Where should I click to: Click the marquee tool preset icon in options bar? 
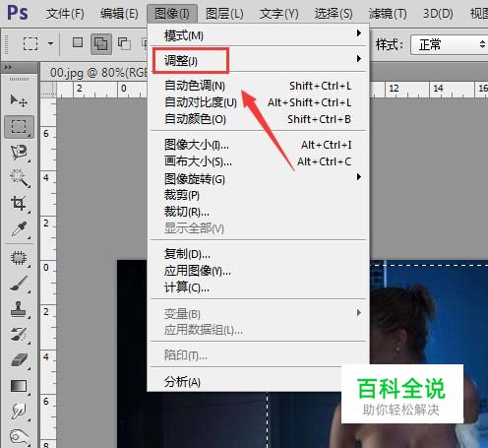coord(30,43)
